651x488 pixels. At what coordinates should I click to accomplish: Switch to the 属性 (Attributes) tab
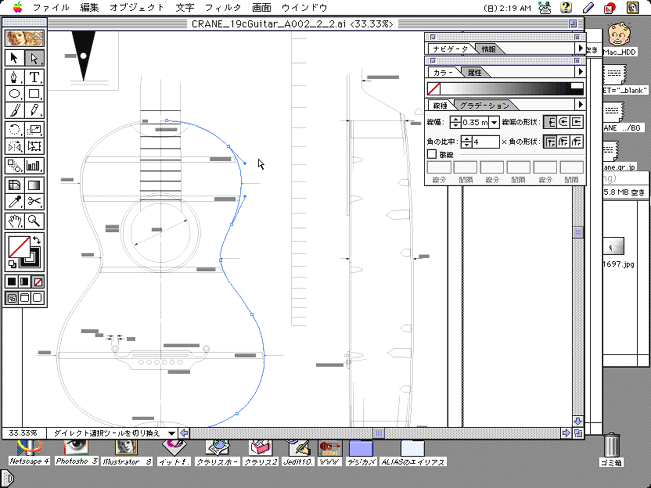pyautogui.click(x=474, y=73)
